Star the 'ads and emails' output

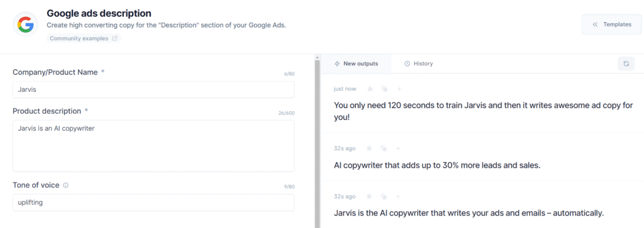coord(369,197)
